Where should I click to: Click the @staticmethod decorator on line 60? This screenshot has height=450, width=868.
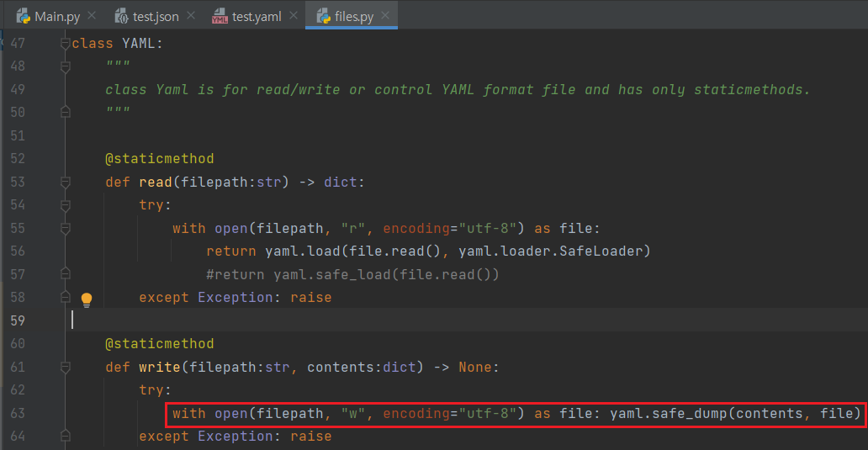(x=160, y=344)
